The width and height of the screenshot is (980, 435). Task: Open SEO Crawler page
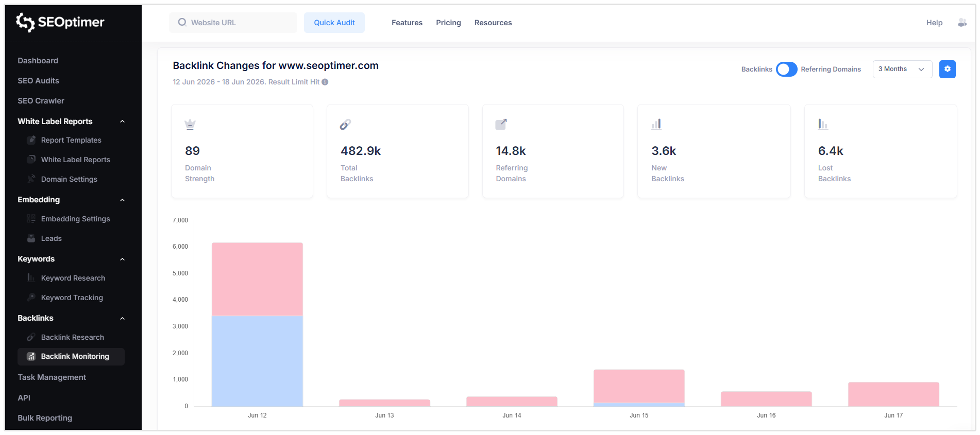[x=41, y=101]
